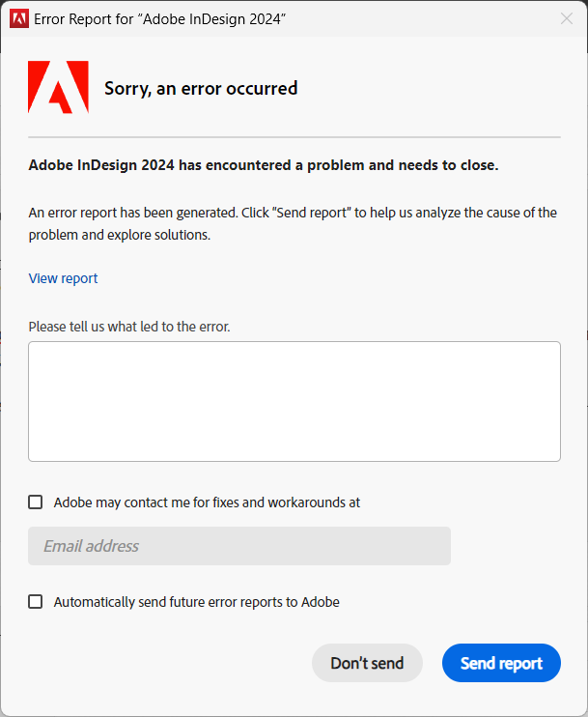Click the 'An error report has been generated' paragraph

click(293, 223)
